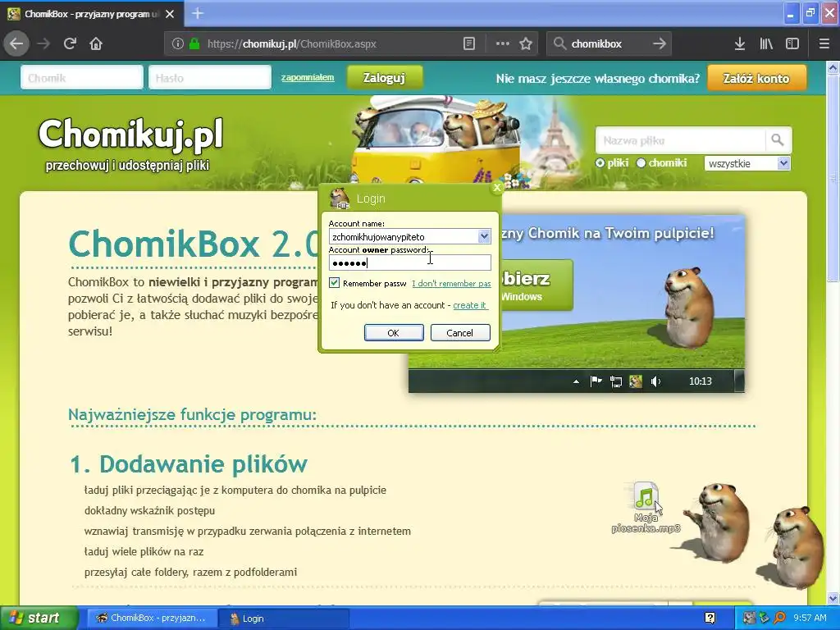Click the taskbar clock 9:57 AM
This screenshot has width=840, height=630.
pos(810,619)
